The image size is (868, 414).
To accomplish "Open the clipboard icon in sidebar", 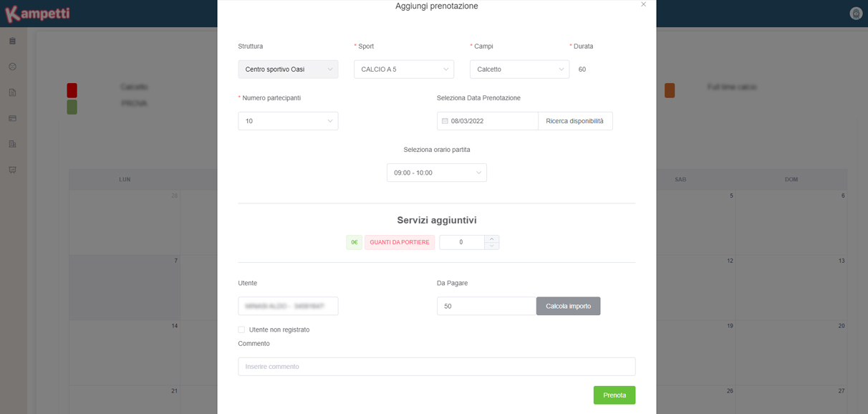I will 12,42.
